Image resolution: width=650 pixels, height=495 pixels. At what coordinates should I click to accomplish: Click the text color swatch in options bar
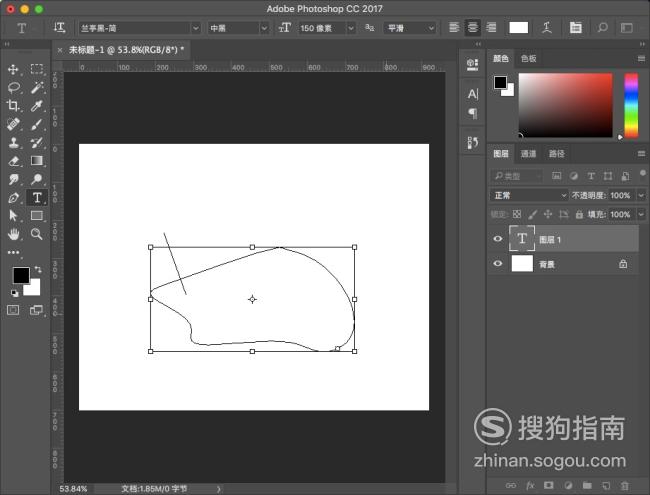coord(519,28)
